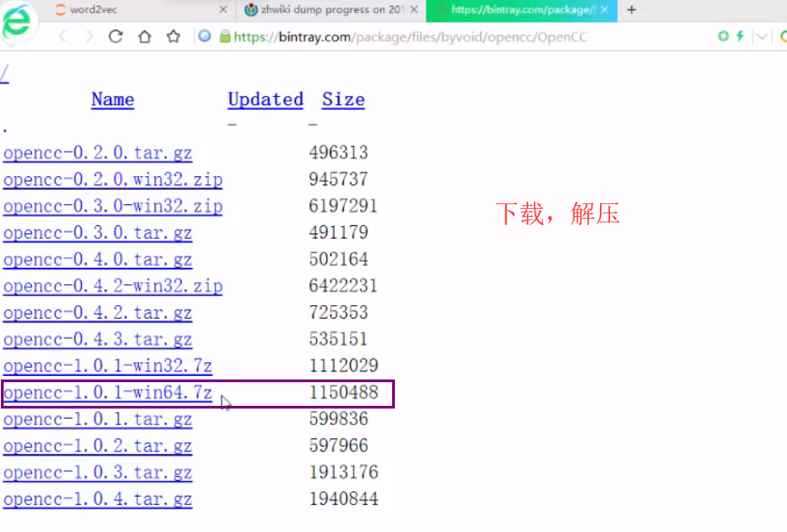Viewport: 787px width, 532px height.
Task: Download opencc-1.0.3.tar.gz
Action: point(97,472)
